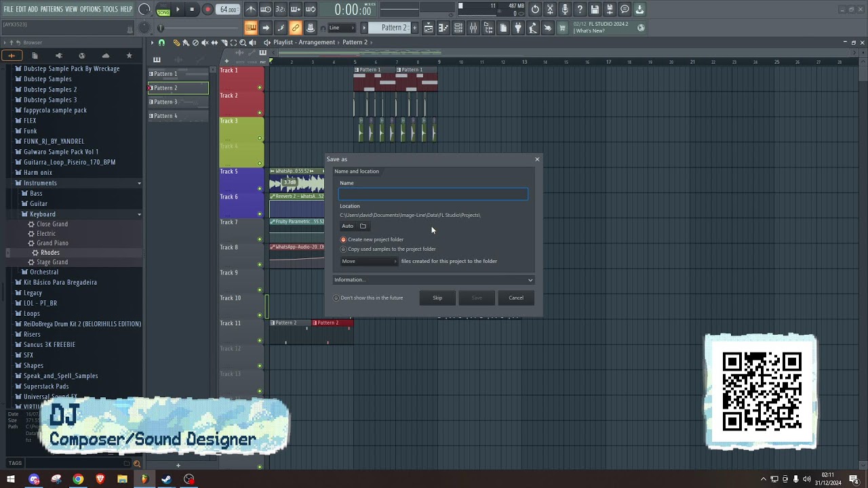The height and width of the screenshot is (488, 868).
Task: Open the Playlist view icon
Action: pos(429,28)
